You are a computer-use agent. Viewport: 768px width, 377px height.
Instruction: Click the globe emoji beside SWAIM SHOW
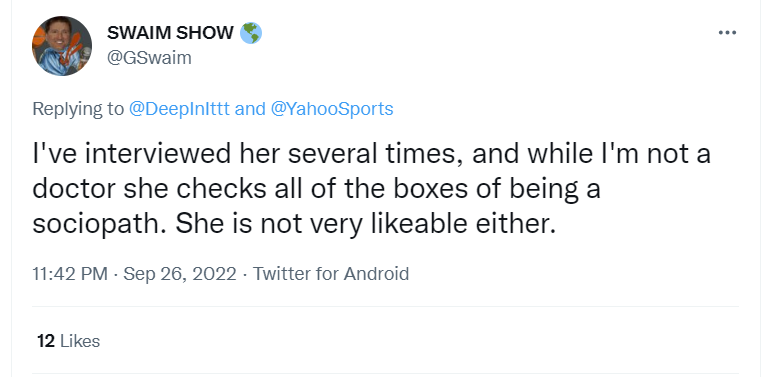click(251, 33)
